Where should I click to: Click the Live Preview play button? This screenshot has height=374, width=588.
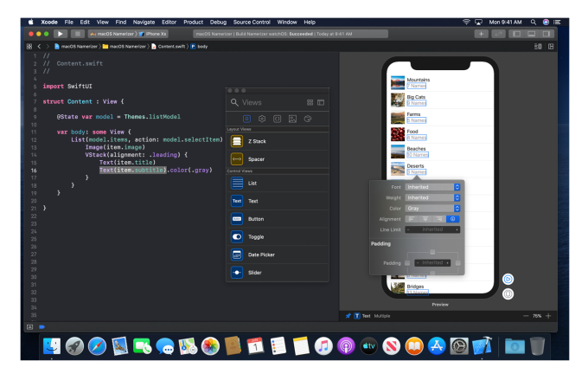coord(508,280)
